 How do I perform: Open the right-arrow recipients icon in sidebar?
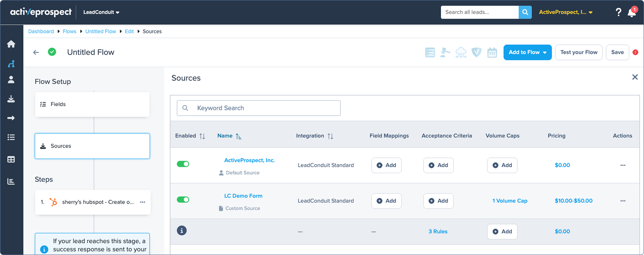click(11, 118)
